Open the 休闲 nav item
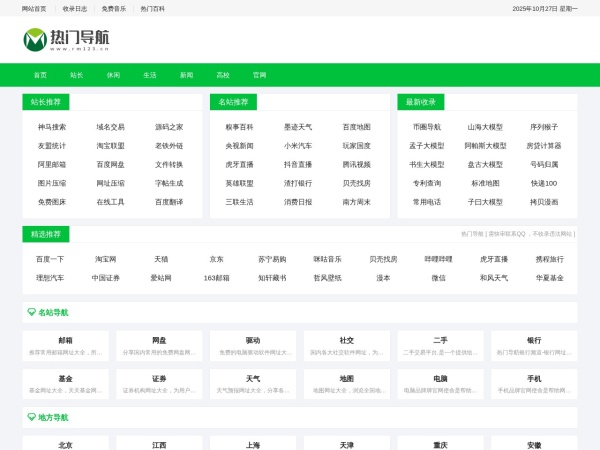This screenshot has height=450, width=600. tap(113, 75)
